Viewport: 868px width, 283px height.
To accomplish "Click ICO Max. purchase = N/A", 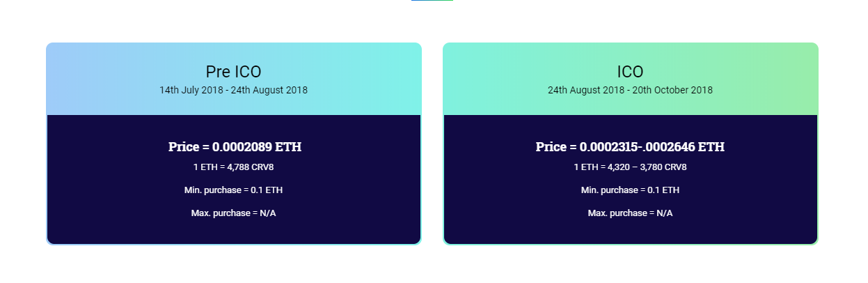I will pos(630,213).
